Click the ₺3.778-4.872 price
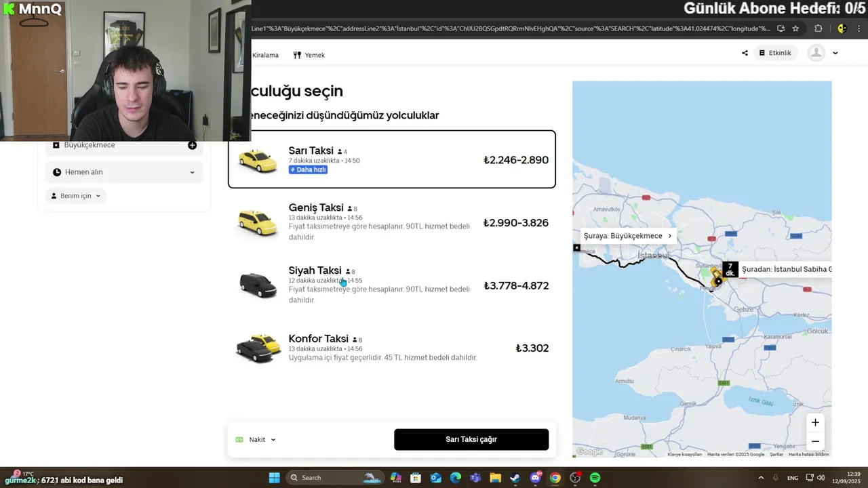Viewport: 868px width, 488px height. tap(516, 286)
